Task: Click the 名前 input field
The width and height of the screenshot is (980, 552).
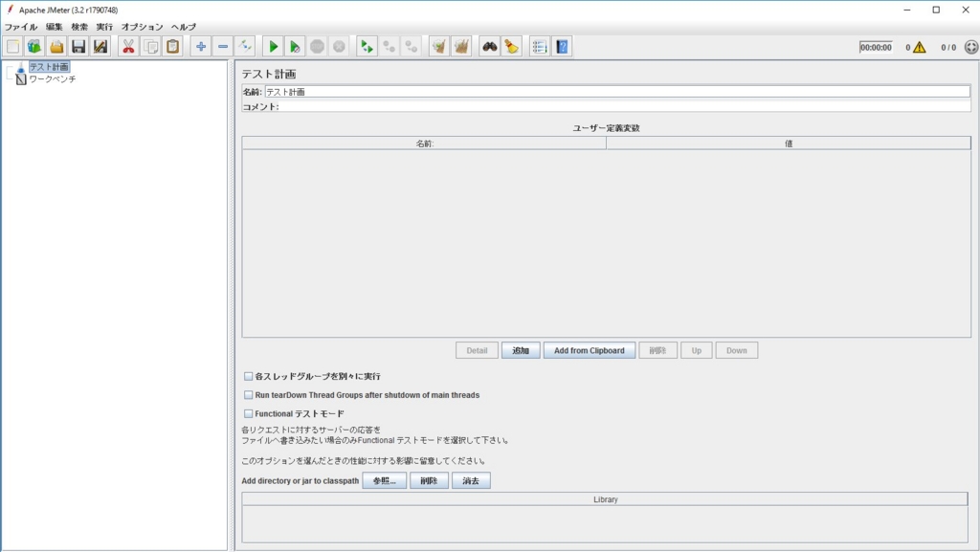Action: pyautogui.click(x=617, y=92)
